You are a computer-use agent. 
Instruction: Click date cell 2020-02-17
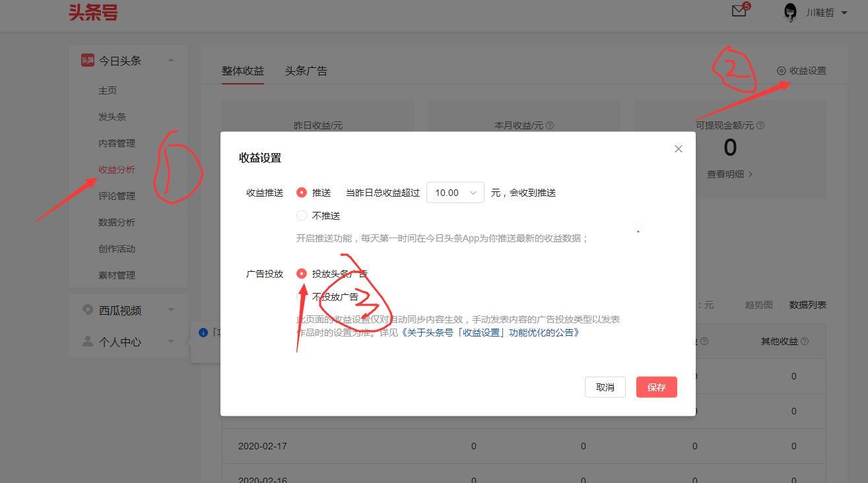(x=263, y=446)
